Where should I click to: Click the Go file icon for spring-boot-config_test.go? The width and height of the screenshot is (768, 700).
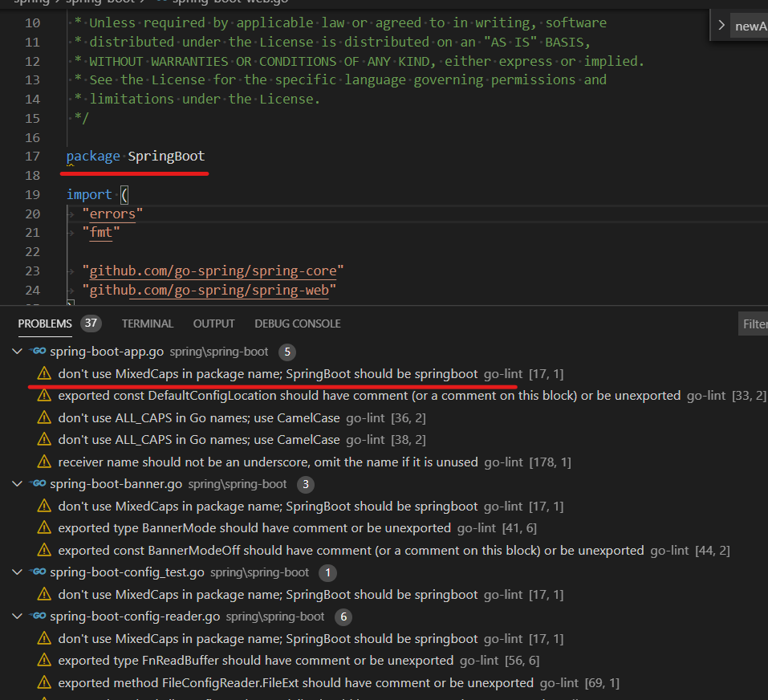pos(38,572)
